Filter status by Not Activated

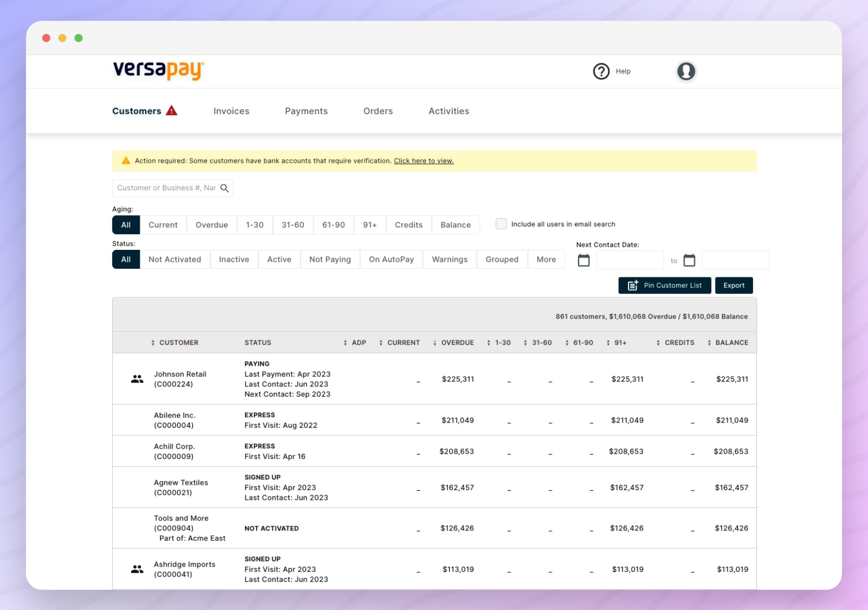pyautogui.click(x=175, y=259)
